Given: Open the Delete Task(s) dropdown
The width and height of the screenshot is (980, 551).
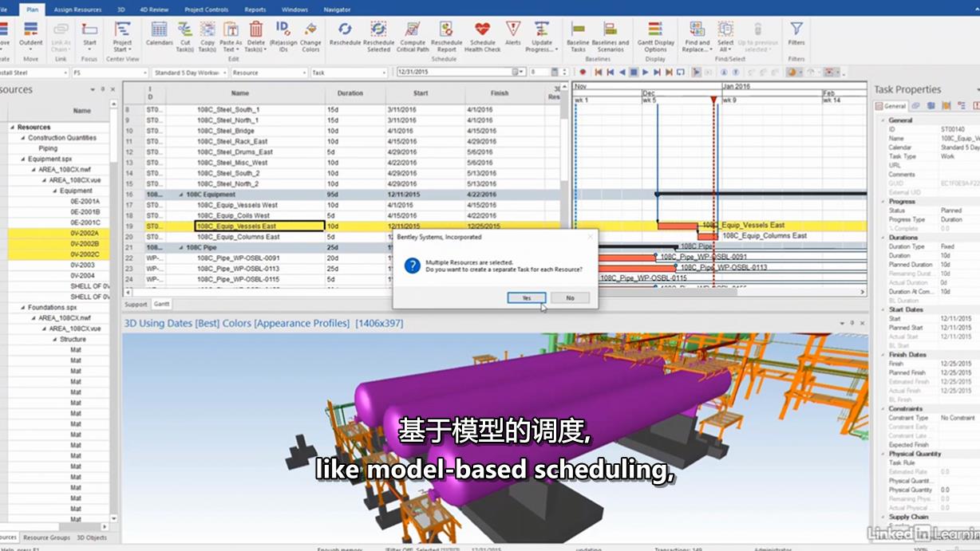Looking at the screenshot, I should point(256,49).
